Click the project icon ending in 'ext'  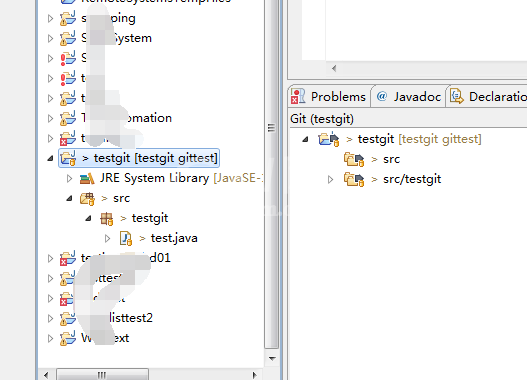coord(68,338)
